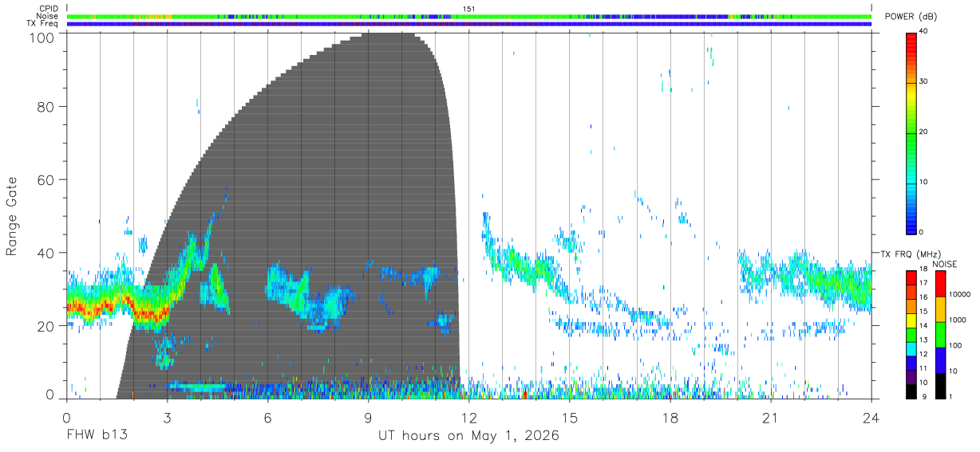Click the TX Freq color strip above the plot
The image size is (980, 452).
pos(469,24)
